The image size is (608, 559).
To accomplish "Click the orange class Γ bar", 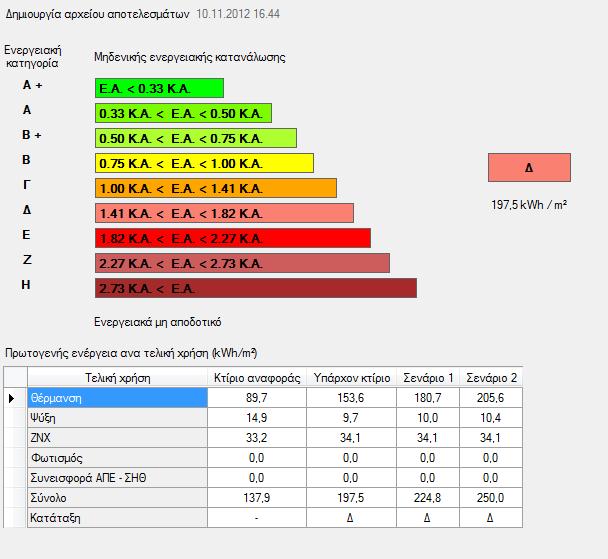I will click(x=216, y=188).
